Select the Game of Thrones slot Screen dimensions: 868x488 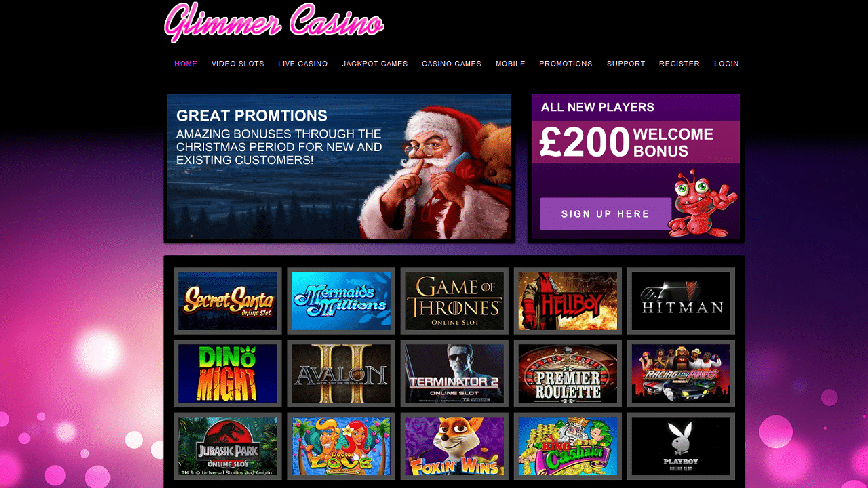[x=454, y=301]
